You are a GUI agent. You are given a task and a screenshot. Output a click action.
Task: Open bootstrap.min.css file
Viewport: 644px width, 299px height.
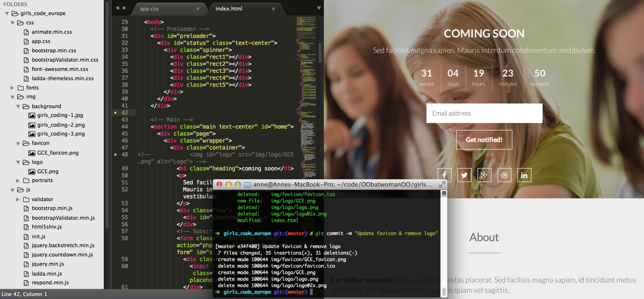click(54, 50)
